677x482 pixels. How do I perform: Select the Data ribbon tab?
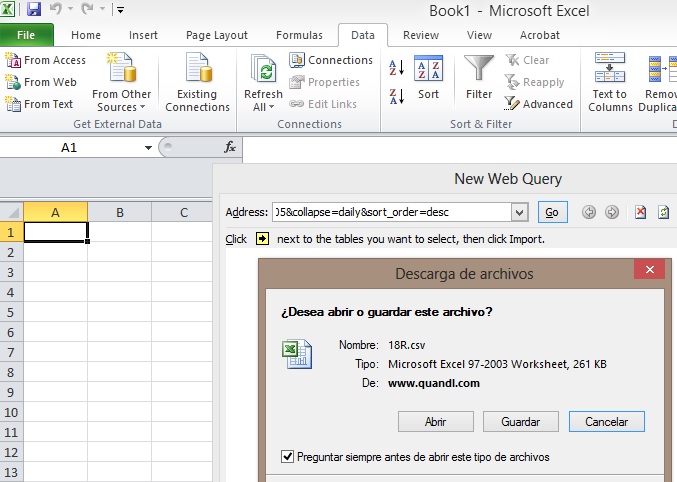click(363, 35)
